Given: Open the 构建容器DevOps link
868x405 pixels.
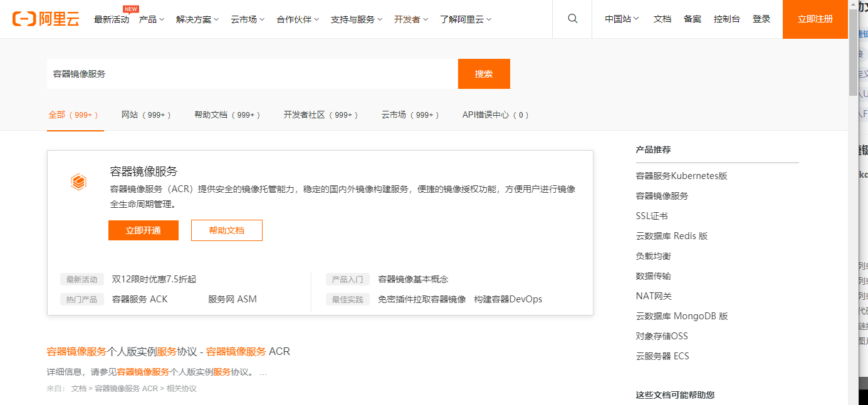Looking at the screenshot, I should 508,299.
